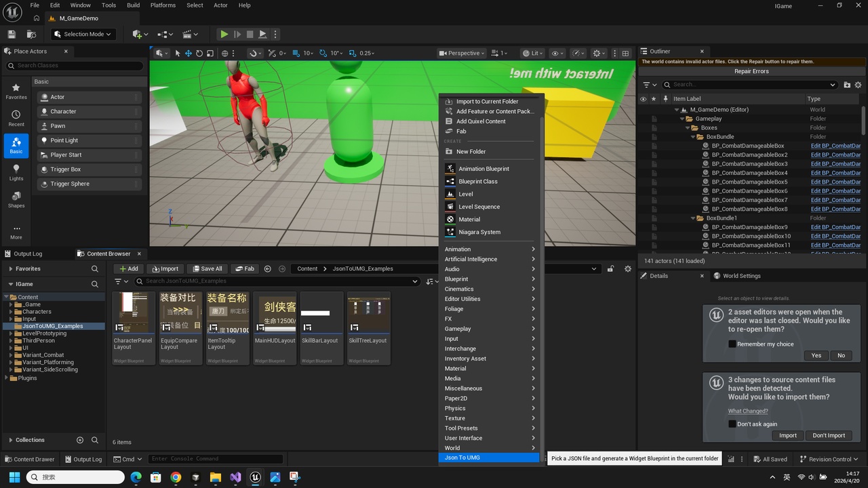Choose Import to Current Folder
Viewport: 868px width, 488px height.
point(488,102)
